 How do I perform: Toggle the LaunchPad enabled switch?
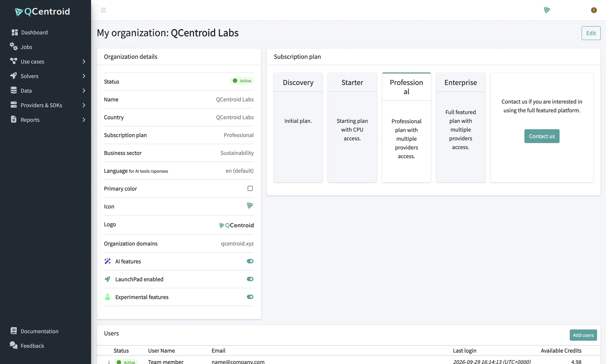pyautogui.click(x=250, y=279)
